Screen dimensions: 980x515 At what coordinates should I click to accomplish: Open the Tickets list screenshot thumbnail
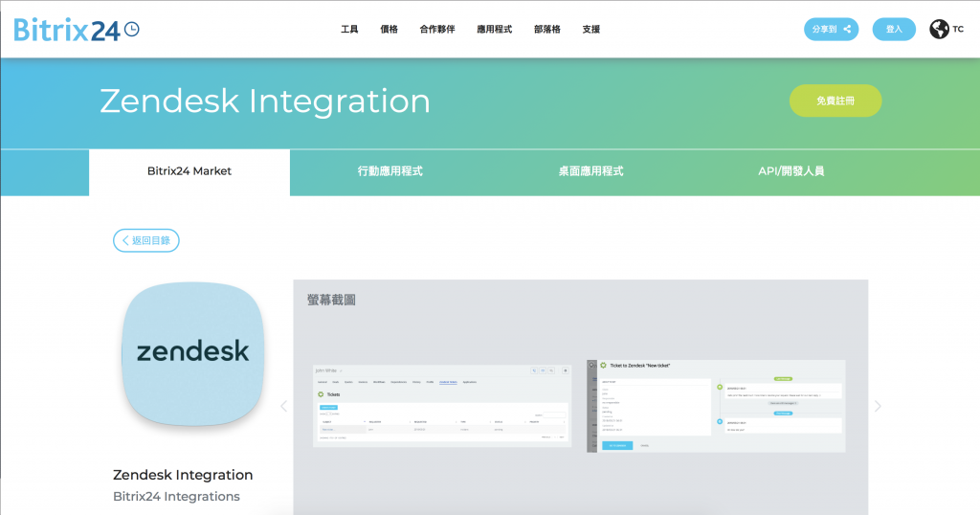point(442,406)
